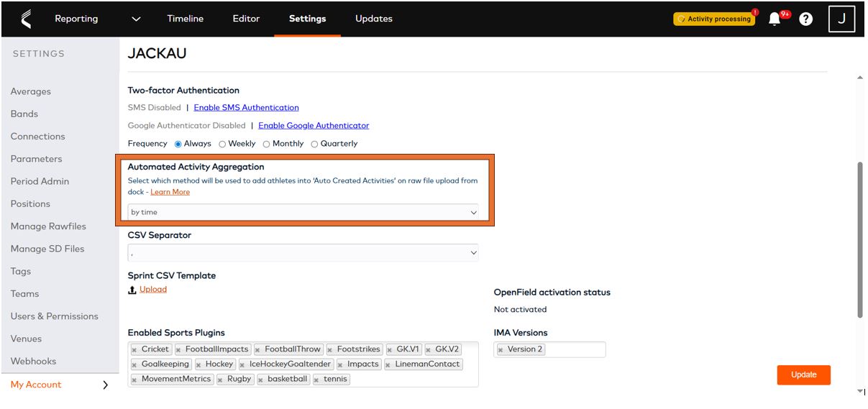Remove the basketball plugin tag

coord(261,380)
